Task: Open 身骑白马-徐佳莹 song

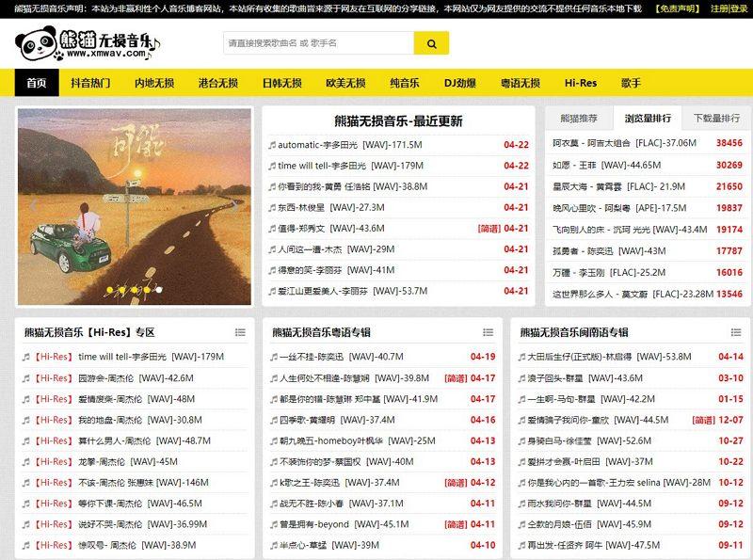Action: pos(589,440)
